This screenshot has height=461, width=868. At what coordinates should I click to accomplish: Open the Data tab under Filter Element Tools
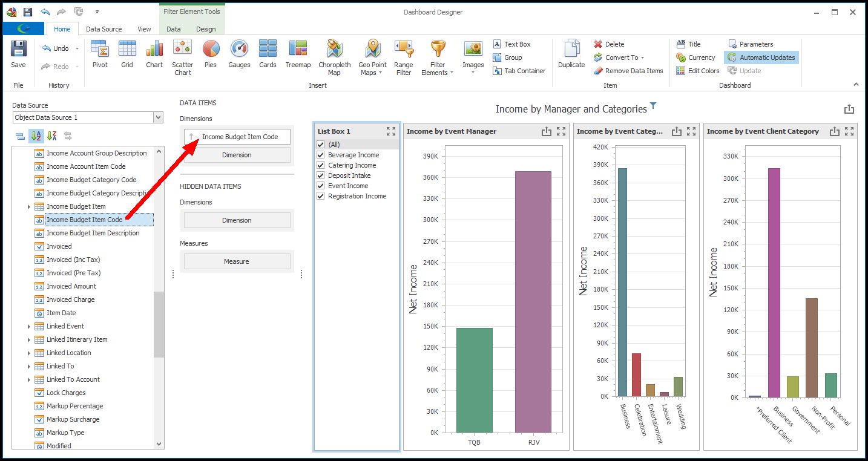[x=173, y=29]
